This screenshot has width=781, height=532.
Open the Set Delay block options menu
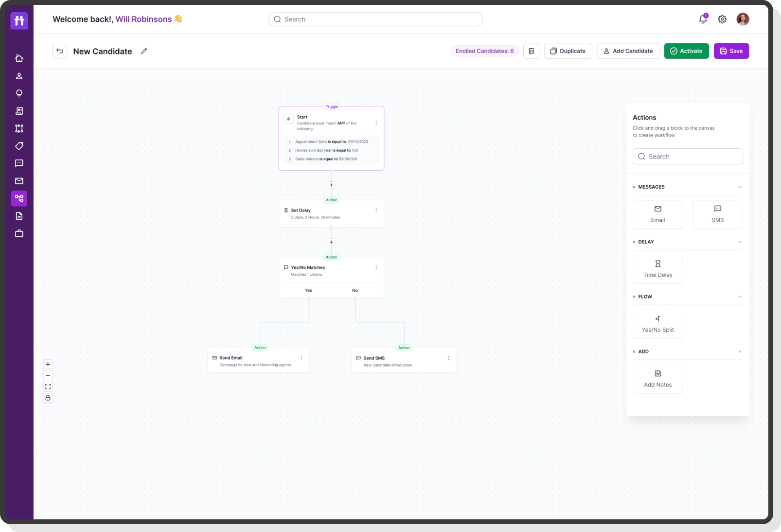click(x=376, y=210)
